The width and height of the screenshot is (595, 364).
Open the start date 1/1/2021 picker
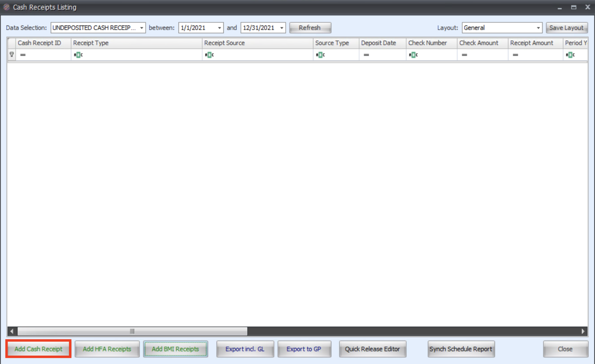[219, 28]
